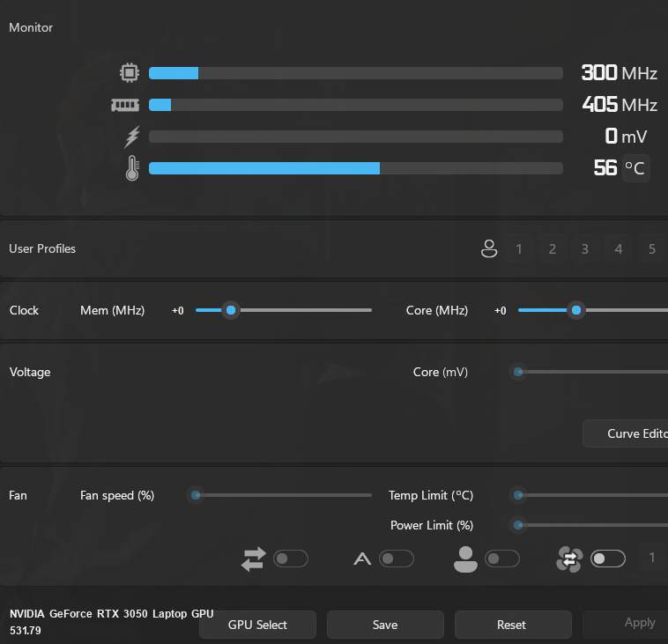Toggle the auto fan switch
Viewport: 668px width, 644px height.
tap(397, 559)
